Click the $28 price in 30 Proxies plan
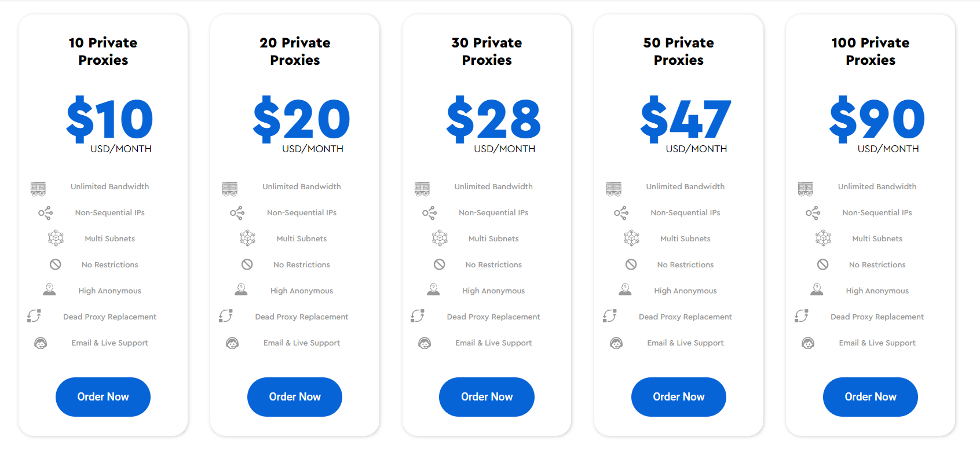Screen dimensions: 980x452 point(493,120)
